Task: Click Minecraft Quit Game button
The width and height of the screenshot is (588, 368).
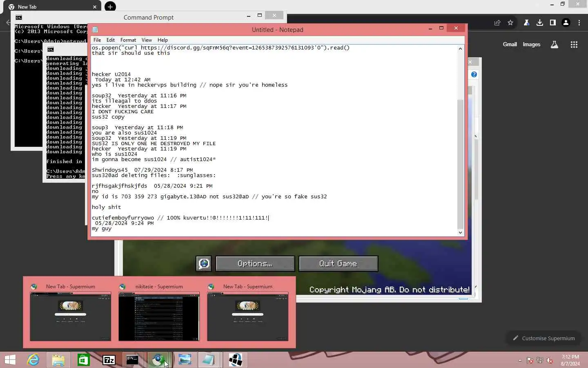Action: [339, 264]
